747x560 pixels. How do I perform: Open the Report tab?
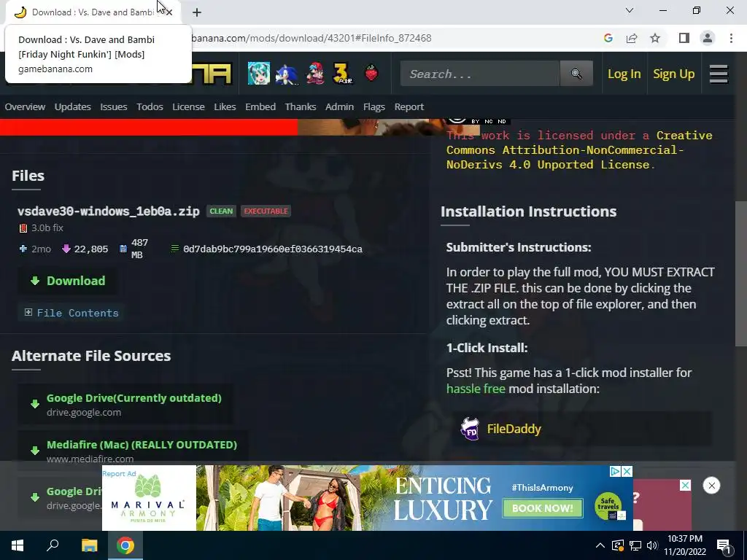[x=409, y=106]
